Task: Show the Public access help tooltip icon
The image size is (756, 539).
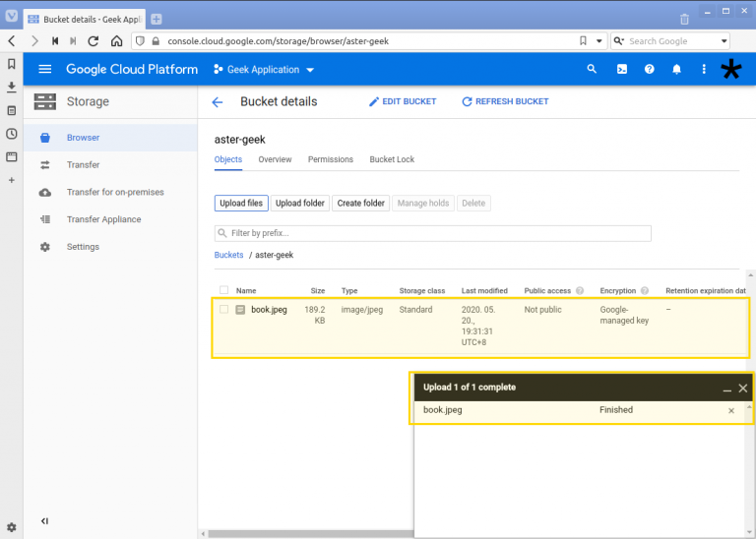Action: click(x=580, y=291)
